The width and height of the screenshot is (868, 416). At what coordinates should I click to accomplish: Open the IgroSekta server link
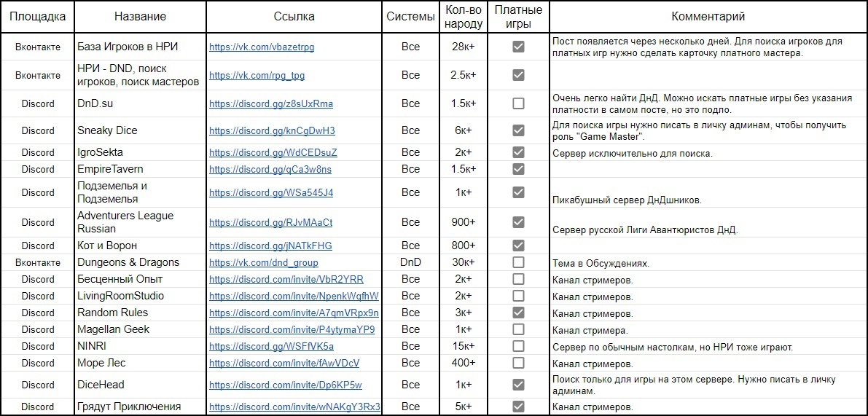[x=273, y=153]
